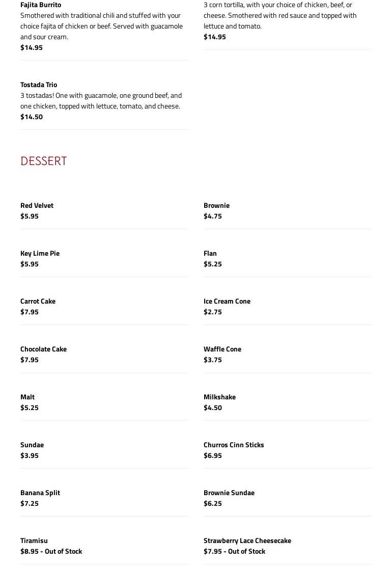Open the Key Lime Pie item

(x=40, y=253)
